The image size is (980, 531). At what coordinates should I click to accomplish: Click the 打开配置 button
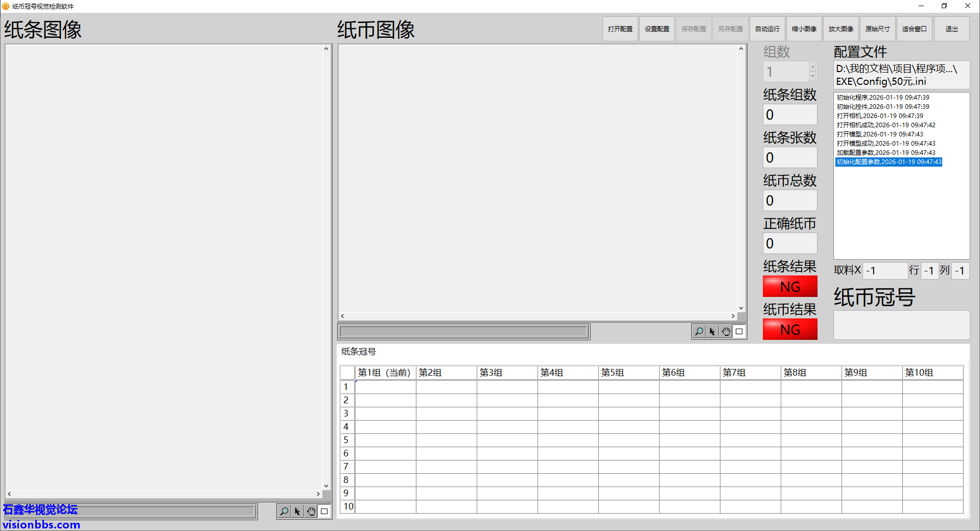tap(620, 29)
